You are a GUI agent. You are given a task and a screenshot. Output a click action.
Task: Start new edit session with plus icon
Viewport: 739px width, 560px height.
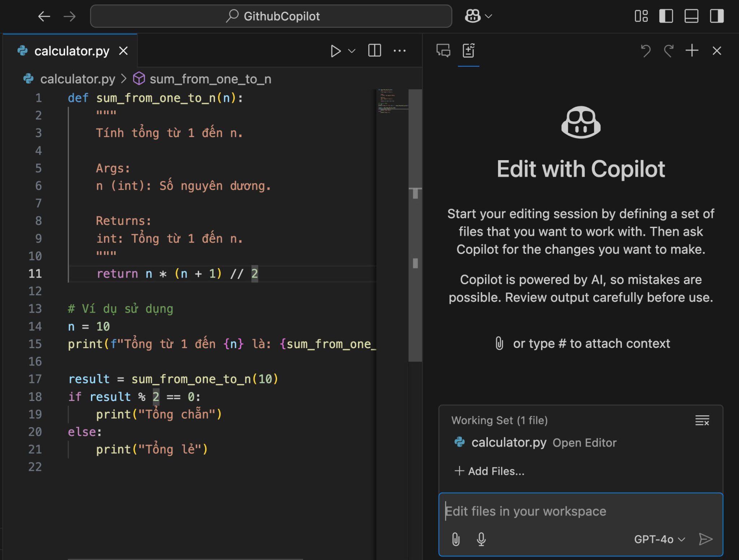[691, 51]
